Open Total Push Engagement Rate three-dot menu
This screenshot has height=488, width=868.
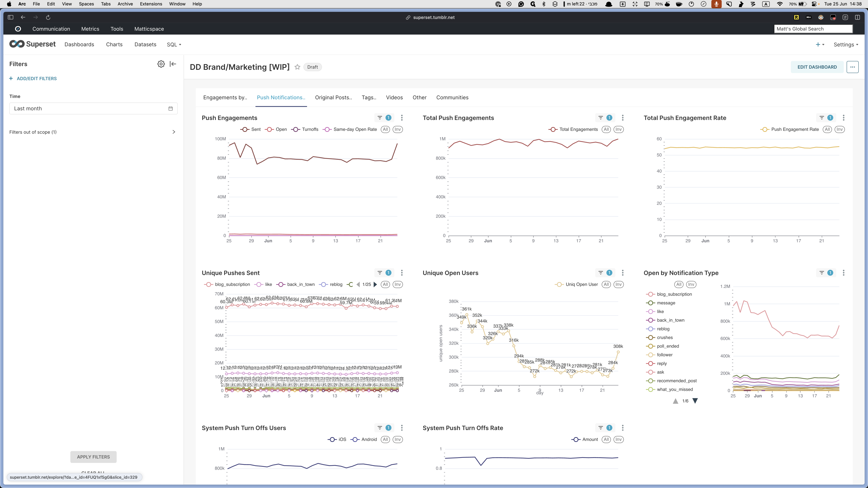[x=844, y=118]
